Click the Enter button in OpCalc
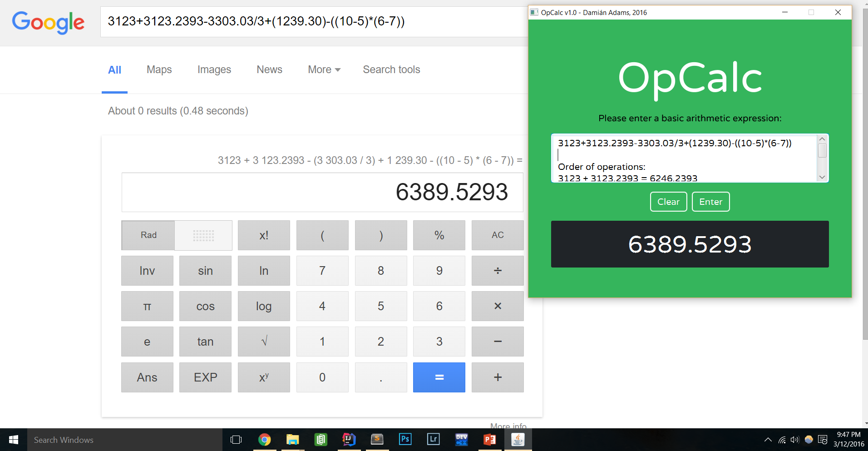 pyautogui.click(x=710, y=202)
